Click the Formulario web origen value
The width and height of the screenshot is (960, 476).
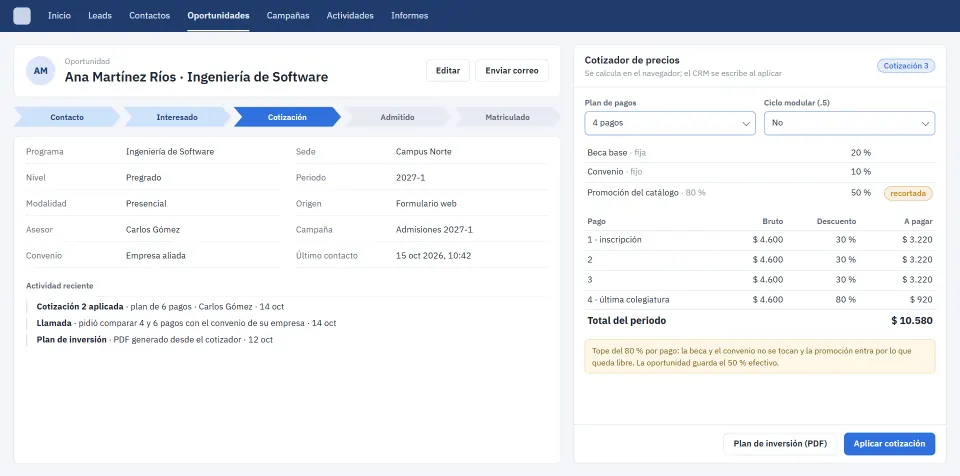click(x=426, y=203)
